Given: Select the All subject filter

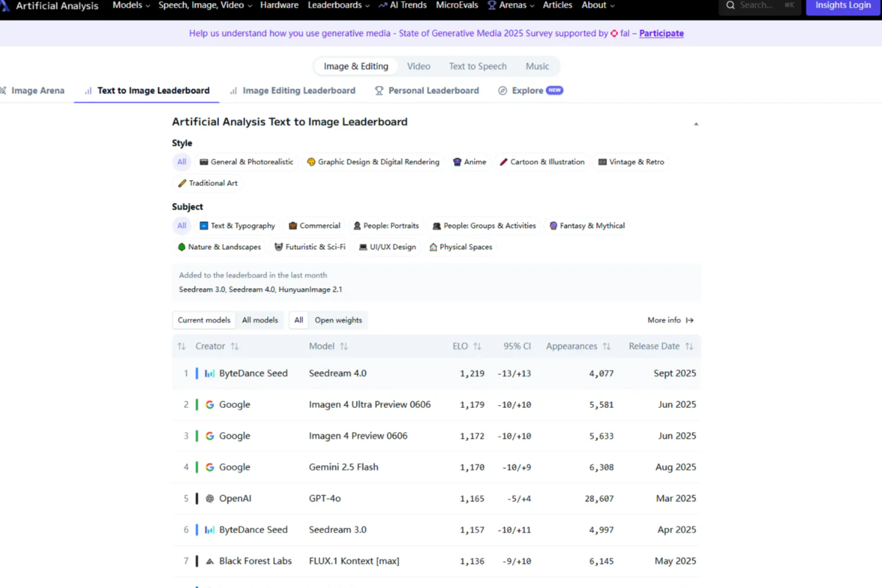Looking at the screenshot, I should [182, 226].
